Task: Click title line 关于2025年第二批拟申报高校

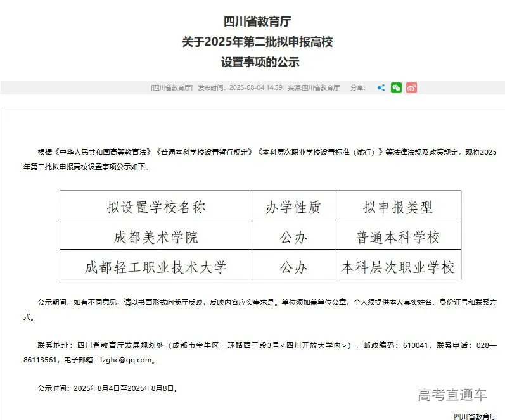Action: 257,42
